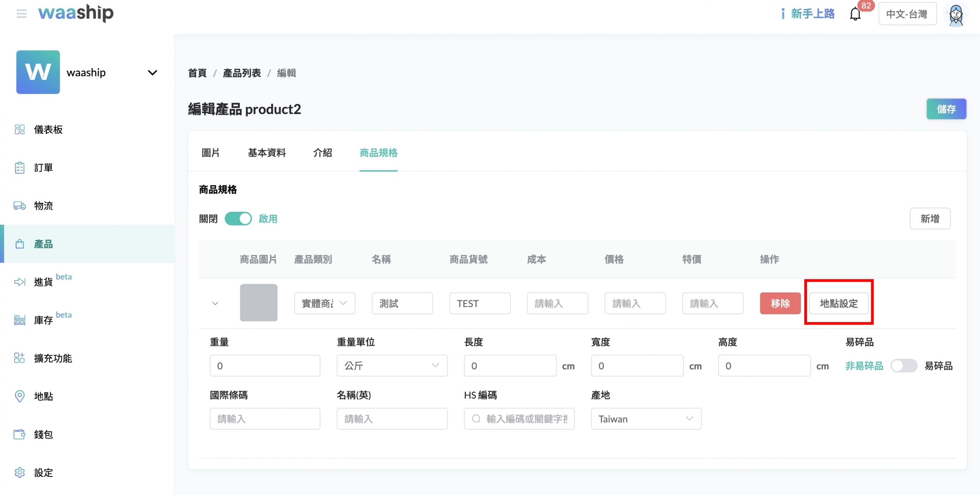
Task: Toggle the 商品規格 啟用 switch off
Action: (238, 219)
